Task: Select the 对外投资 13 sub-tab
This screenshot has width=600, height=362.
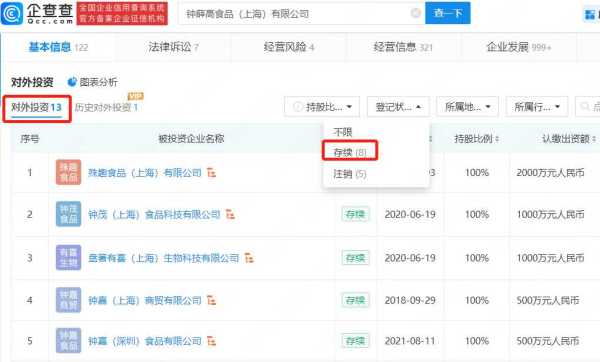Action: coord(36,108)
